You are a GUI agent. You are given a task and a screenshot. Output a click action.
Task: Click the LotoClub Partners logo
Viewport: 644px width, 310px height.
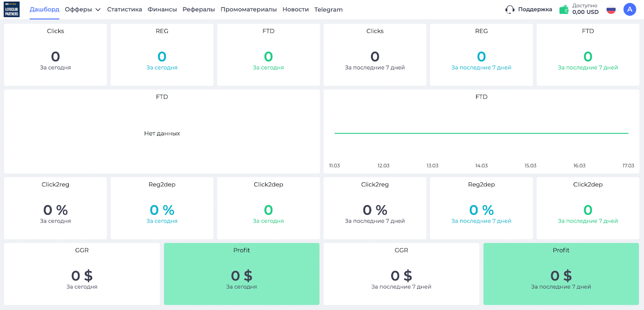(x=12, y=10)
